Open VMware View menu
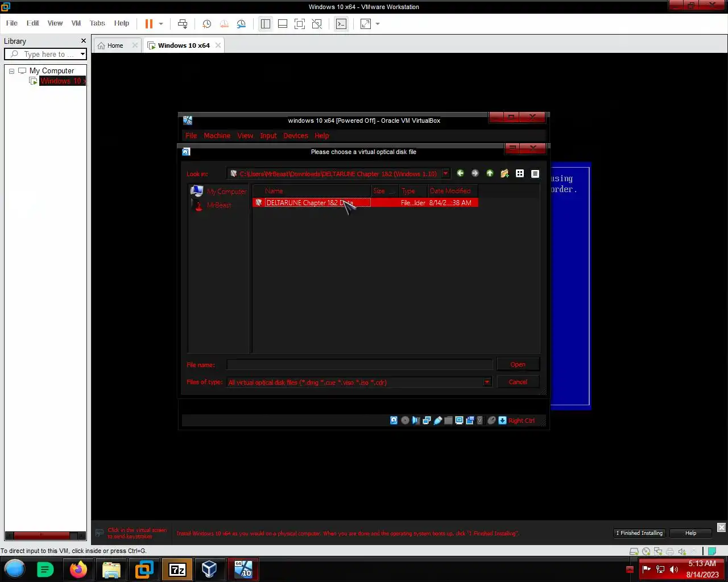This screenshot has width=728, height=582. (55, 23)
